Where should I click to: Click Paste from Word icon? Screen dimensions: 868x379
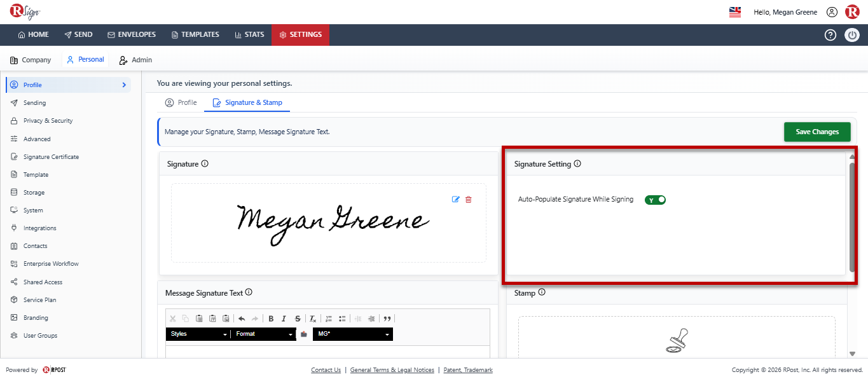[x=226, y=319]
